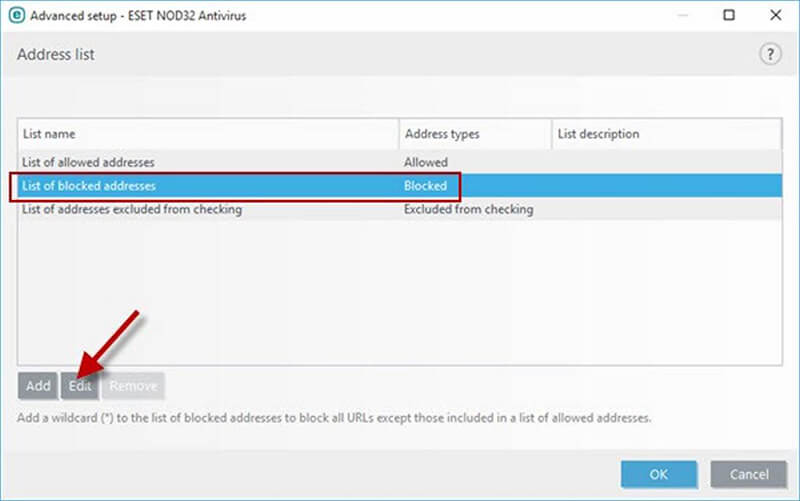Select List of blocked addresses row
Screen dimensions: 800x501
[399, 186]
